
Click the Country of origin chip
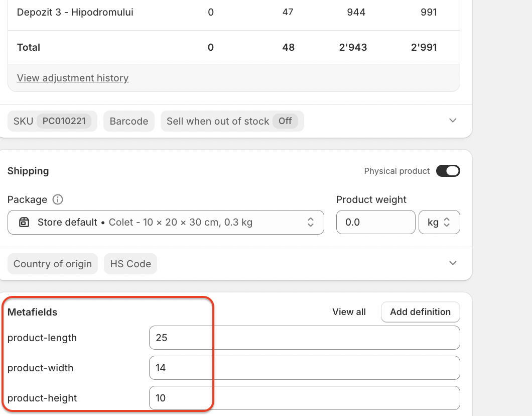53,264
